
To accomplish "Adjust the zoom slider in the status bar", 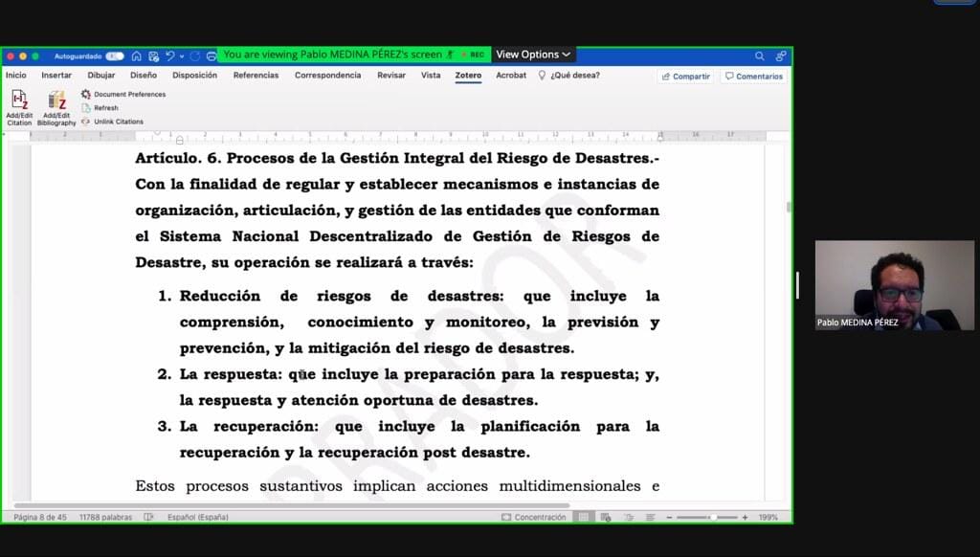I will (716, 517).
